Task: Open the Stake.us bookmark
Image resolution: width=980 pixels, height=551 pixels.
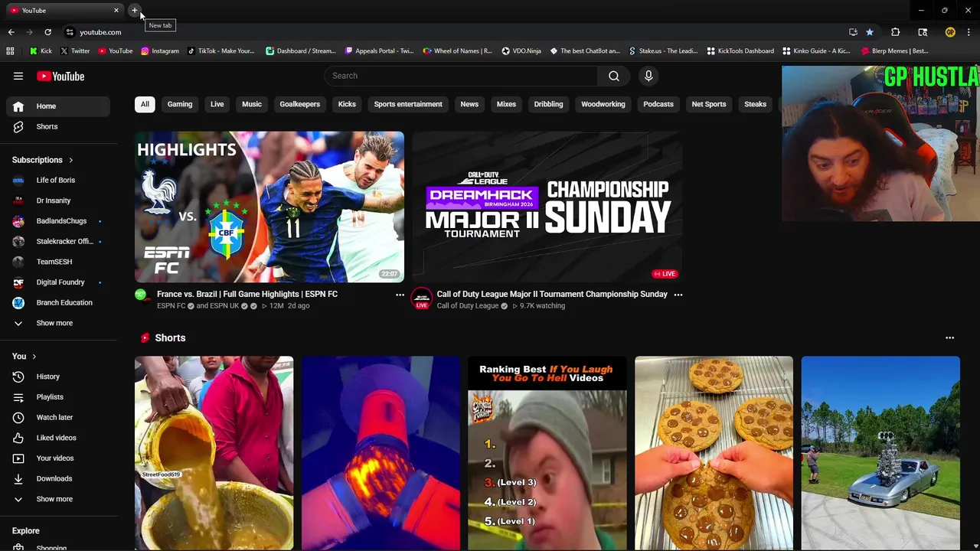Action: (x=663, y=51)
